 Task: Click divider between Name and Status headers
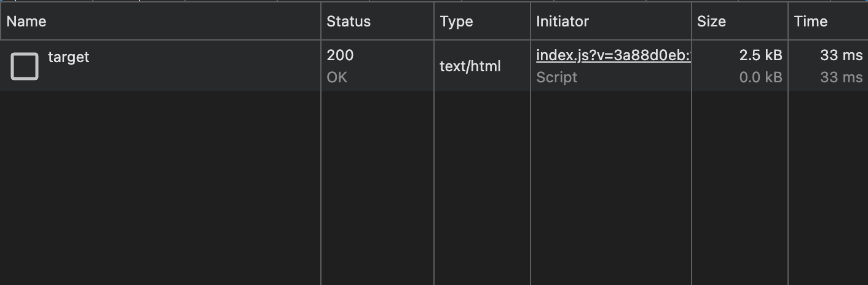coord(321,21)
